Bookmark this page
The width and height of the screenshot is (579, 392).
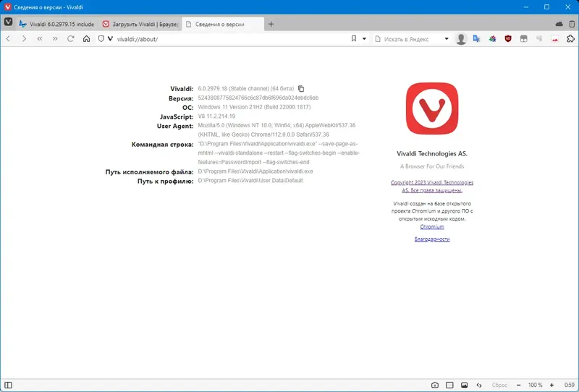(x=354, y=39)
